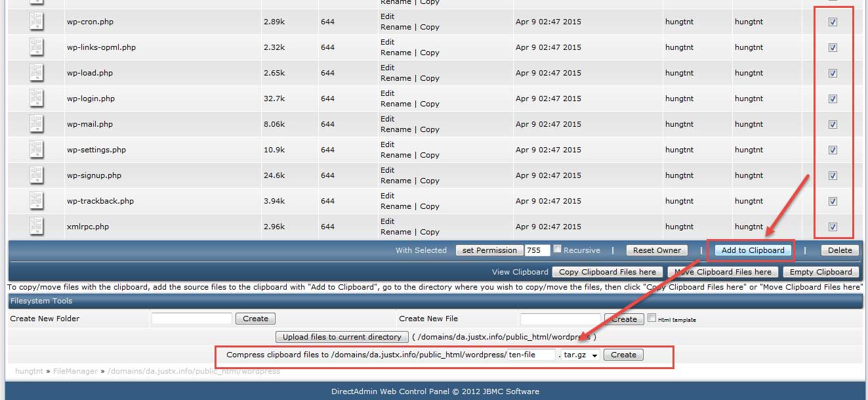Click the Reset Owner button

click(657, 250)
